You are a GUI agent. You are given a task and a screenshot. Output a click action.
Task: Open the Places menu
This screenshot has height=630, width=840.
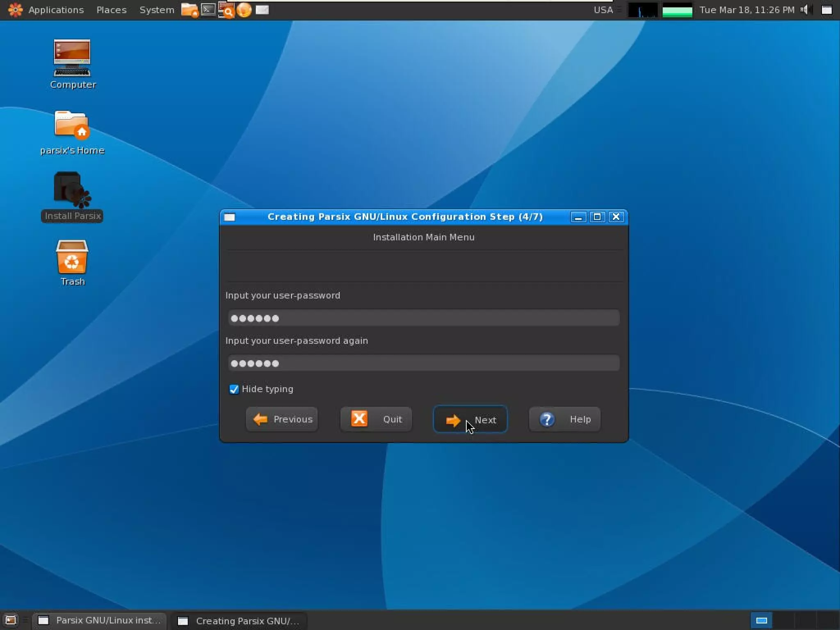112,10
